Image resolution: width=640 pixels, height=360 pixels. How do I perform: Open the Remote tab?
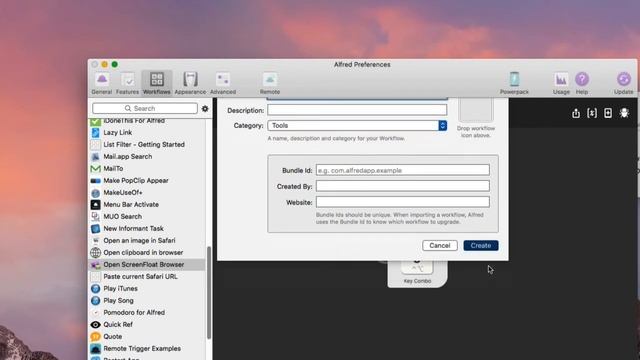[x=270, y=83]
